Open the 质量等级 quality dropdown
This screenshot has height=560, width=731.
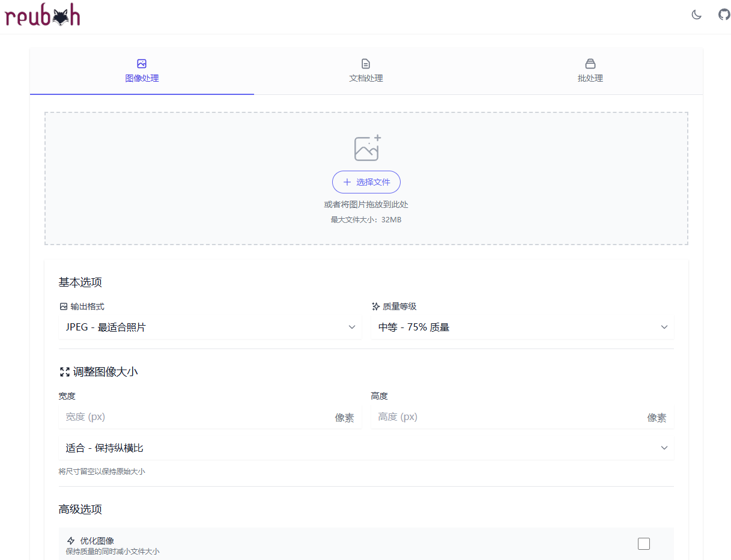(x=523, y=327)
